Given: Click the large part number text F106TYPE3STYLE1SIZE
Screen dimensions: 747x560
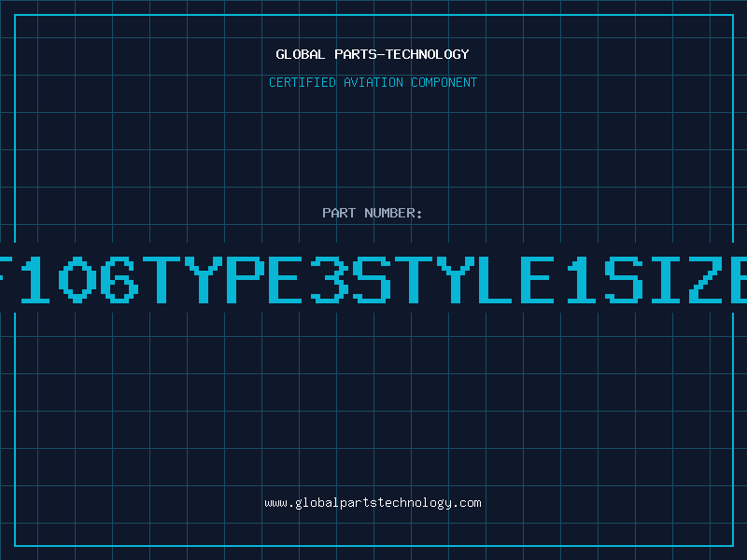Looking at the screenshot, I should click(373, 279).
